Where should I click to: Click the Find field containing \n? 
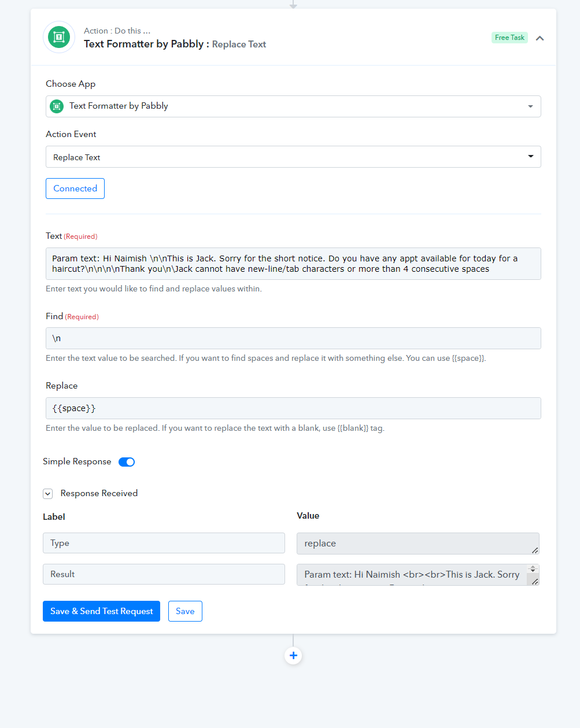tap(293, 338)
